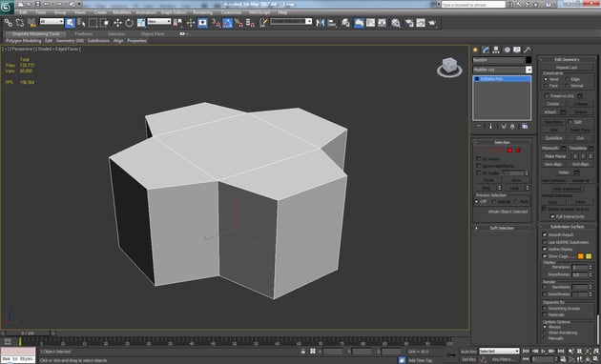Collapse the Selection rollout
601x364 pixels.
tap(502, 142)
